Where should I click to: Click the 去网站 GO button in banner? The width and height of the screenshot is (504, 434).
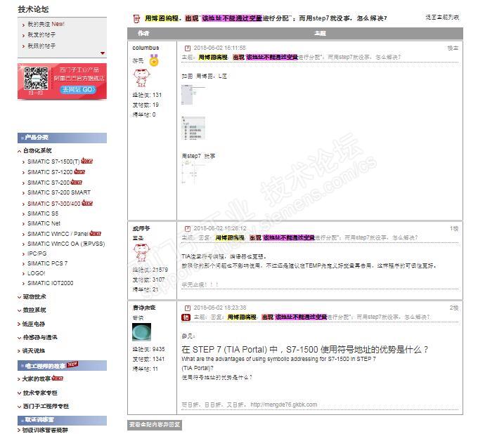(x=78, y=90)
